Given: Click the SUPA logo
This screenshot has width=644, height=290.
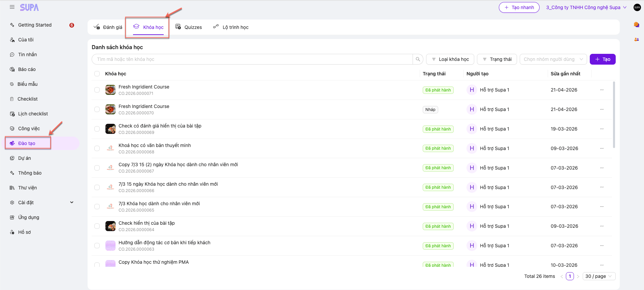Looking at the screenshot, I should (x=29, y=7).
